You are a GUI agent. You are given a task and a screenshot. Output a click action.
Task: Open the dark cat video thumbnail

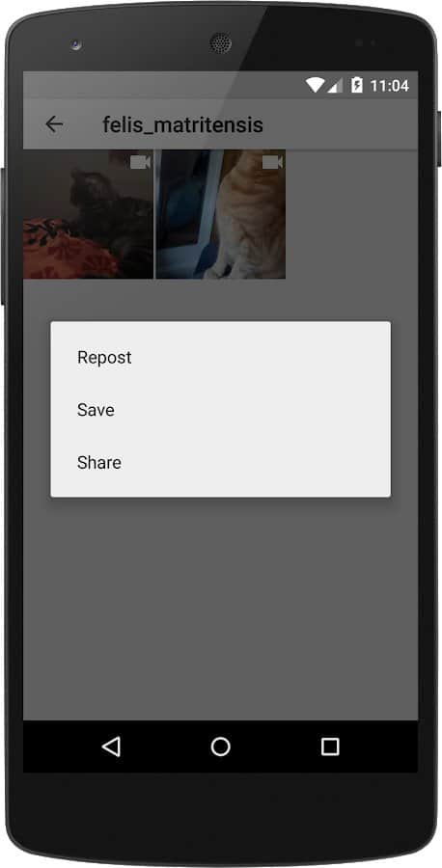[x=88, y=214]
